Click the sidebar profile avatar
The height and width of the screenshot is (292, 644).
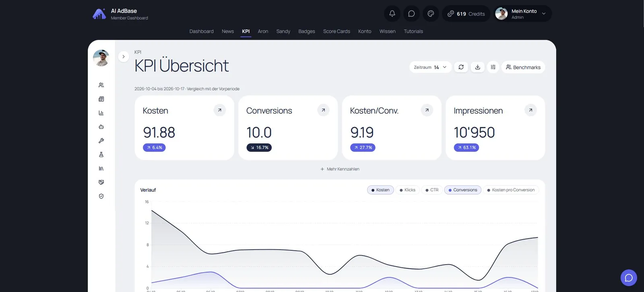pyautogui.click(x=101, y=58)
